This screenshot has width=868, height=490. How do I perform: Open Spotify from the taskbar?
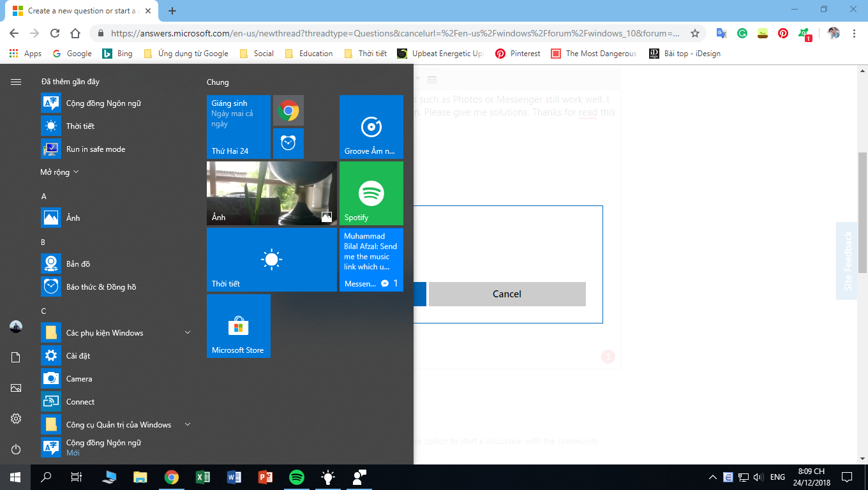pyautogui.click(x=297, y=477)
